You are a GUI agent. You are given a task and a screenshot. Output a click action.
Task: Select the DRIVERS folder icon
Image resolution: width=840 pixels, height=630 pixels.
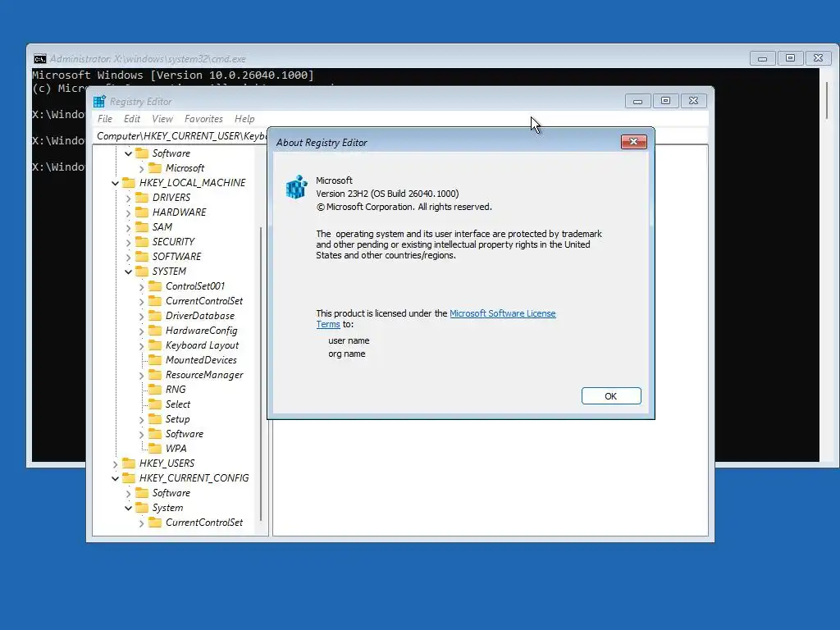tap(141, 198)
